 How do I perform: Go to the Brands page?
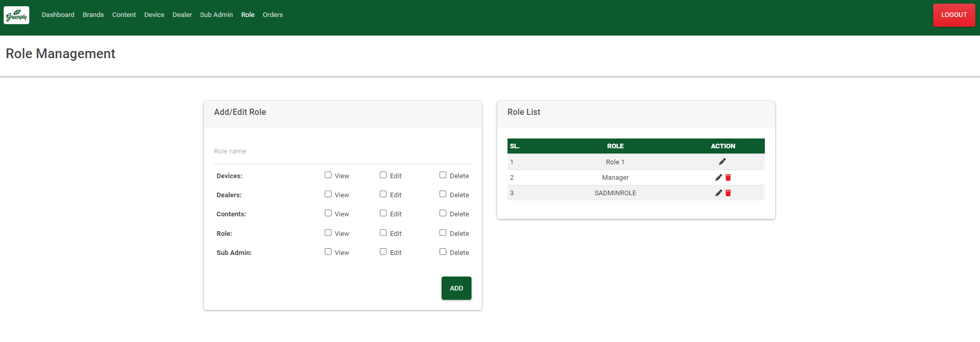tap(93, 15)
